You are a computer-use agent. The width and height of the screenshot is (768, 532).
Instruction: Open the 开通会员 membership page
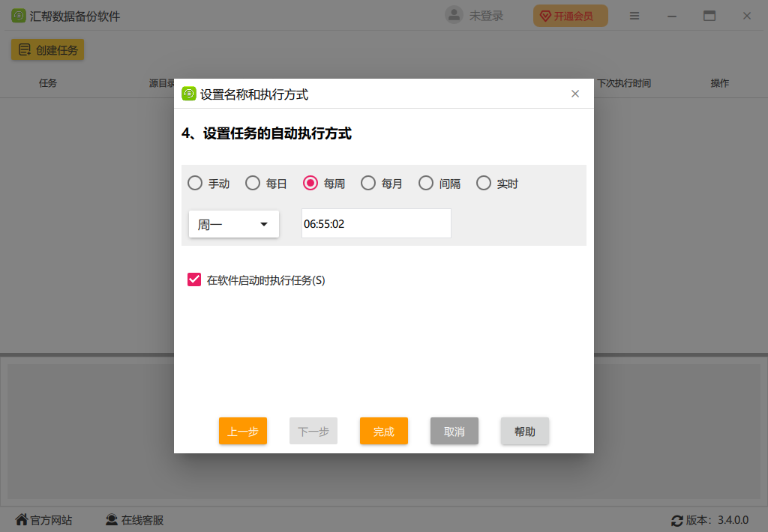pyautogui.click(x=571, y=15)
